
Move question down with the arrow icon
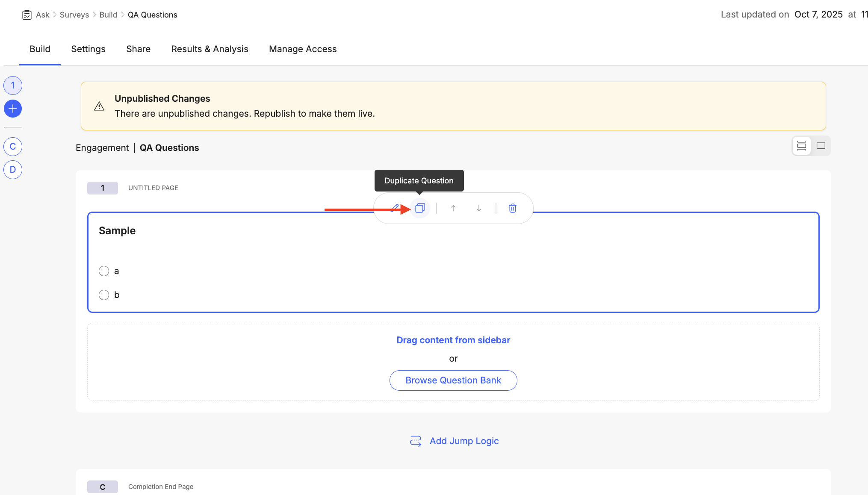coord(479,208)
